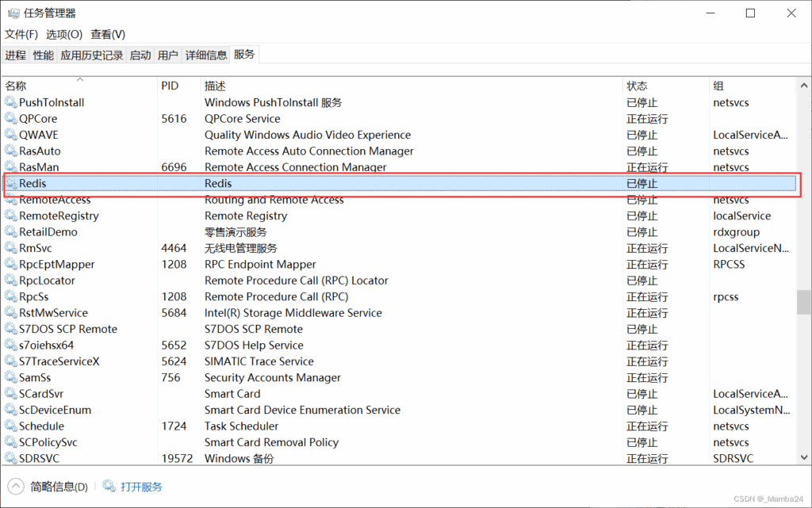Viewport: 812px width, 508px height.
Task: Collapse view with 简略信息 chevron button
Action: click(x=16, y=487)
